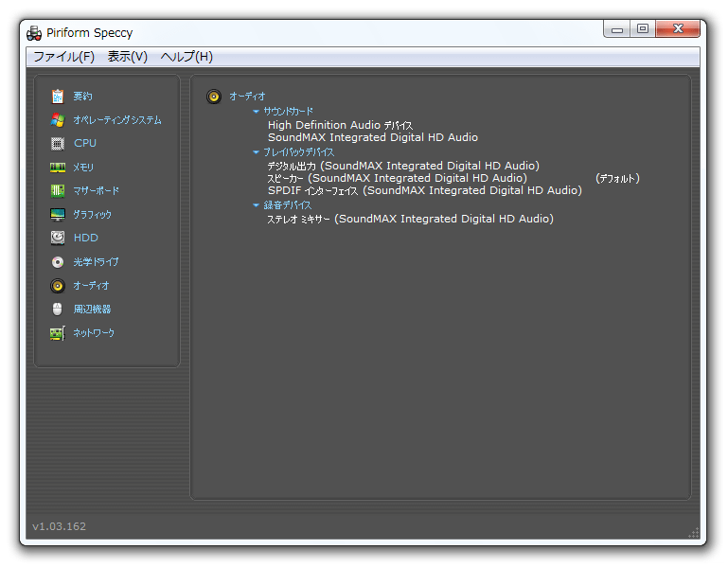This screenshot has height=567, width=728.
Task: Click the ネットワーク network card icon
Action: (58, 333)
